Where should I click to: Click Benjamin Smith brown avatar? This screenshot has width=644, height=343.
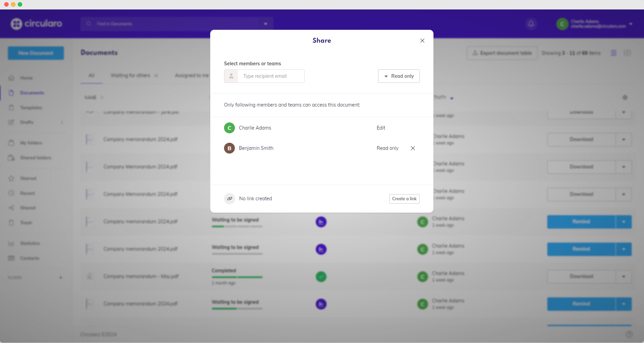(229, 148)
